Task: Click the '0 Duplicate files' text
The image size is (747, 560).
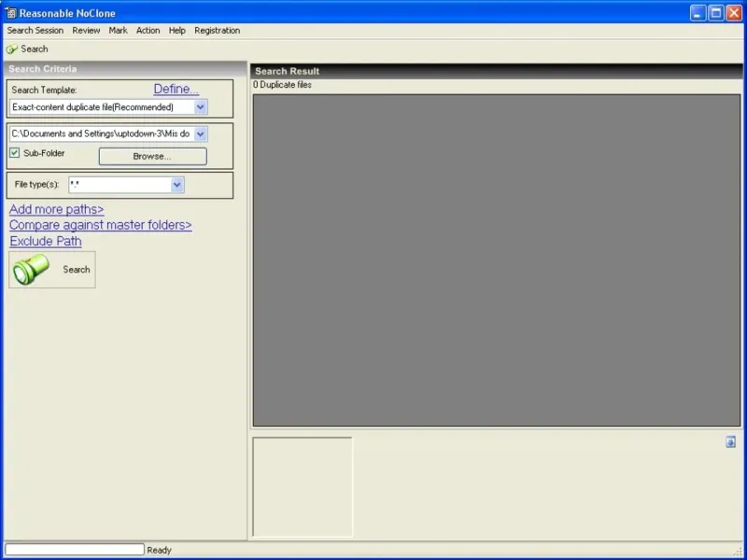Action: 283,85
